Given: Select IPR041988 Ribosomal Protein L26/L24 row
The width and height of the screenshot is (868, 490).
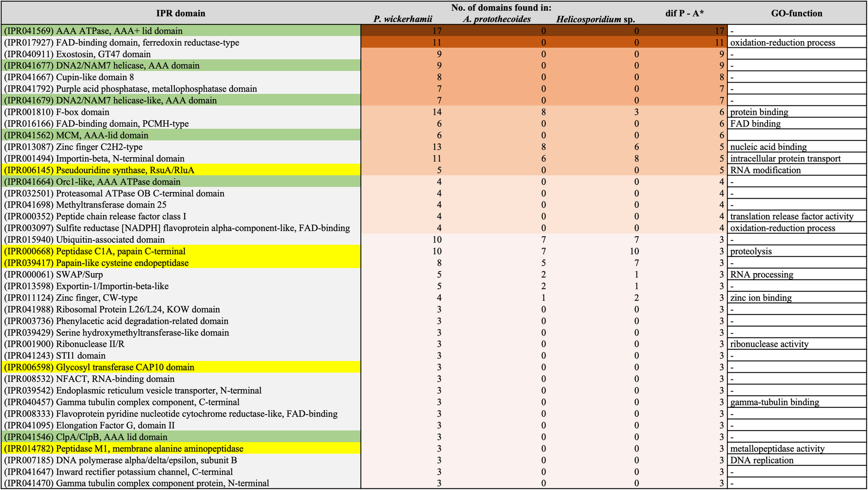Looking at the screenshot, I should pos(181,309).
